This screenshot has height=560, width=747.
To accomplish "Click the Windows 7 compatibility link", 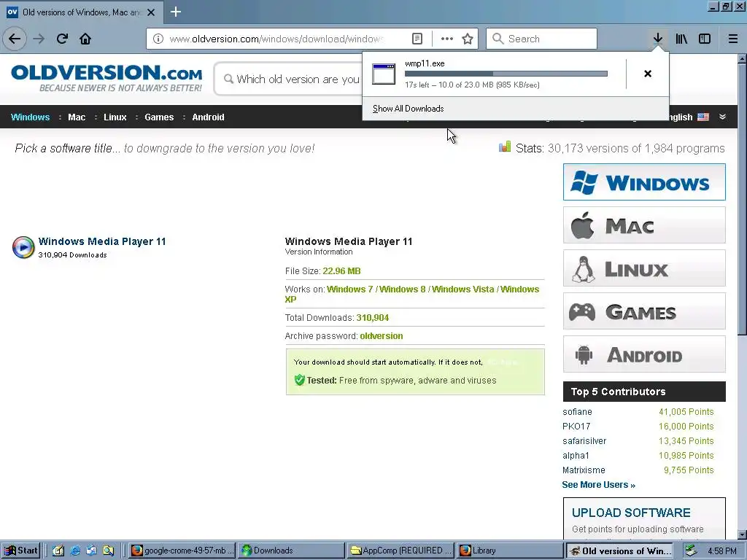I will 349,289.
